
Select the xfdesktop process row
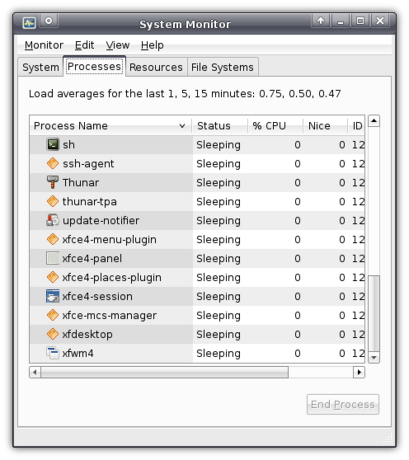197,334
